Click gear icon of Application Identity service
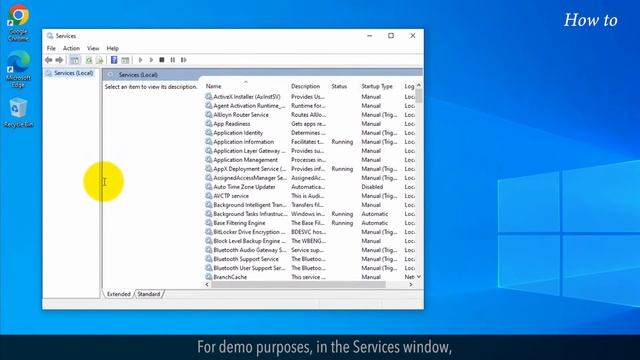 [209, 133]
